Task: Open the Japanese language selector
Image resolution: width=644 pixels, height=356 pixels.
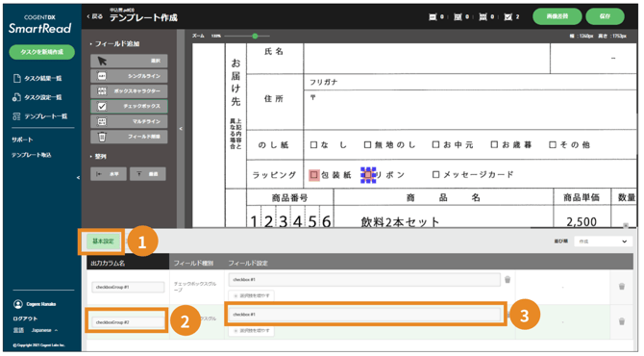Action: point(44,330)
